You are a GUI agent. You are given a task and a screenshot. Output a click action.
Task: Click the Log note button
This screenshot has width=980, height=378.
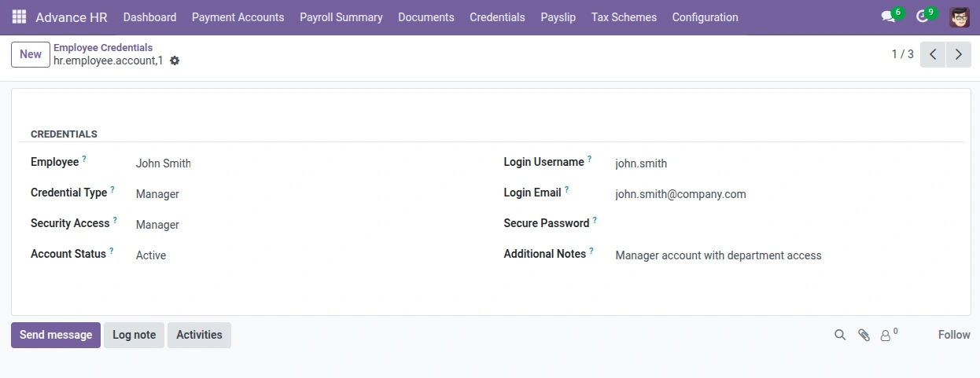(134, 335)
